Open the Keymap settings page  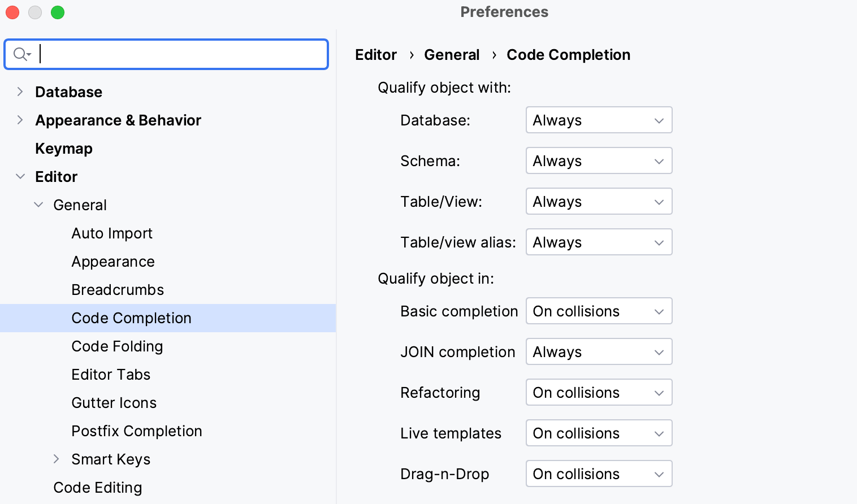coord(63,149)
